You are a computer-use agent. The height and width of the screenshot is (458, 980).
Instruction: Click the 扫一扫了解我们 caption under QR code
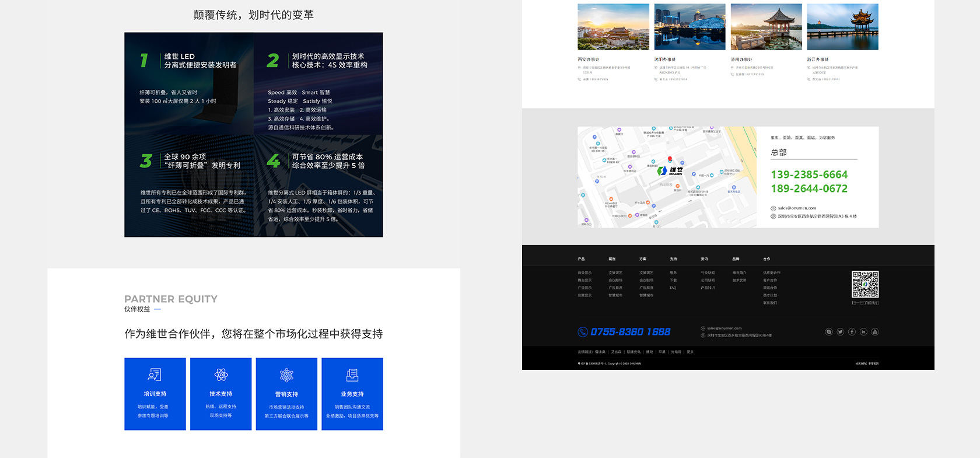pyautogui.click(x=865, y=303)
